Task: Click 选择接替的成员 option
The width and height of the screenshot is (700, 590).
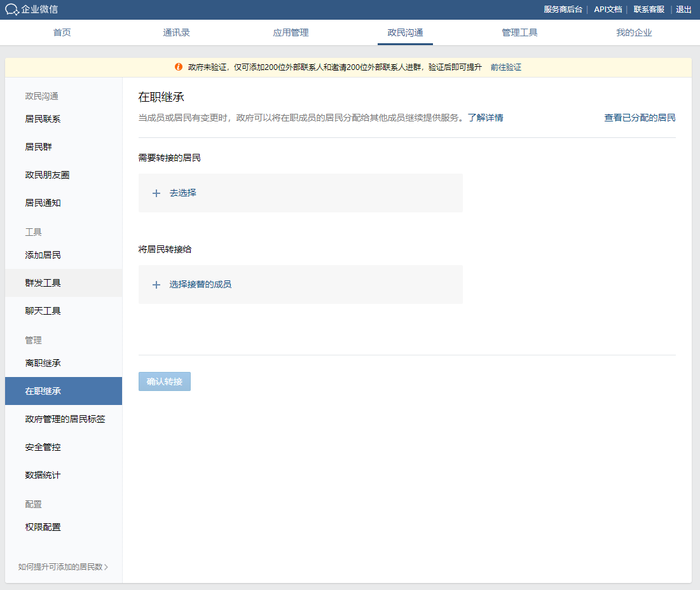Action: (200, 284)
